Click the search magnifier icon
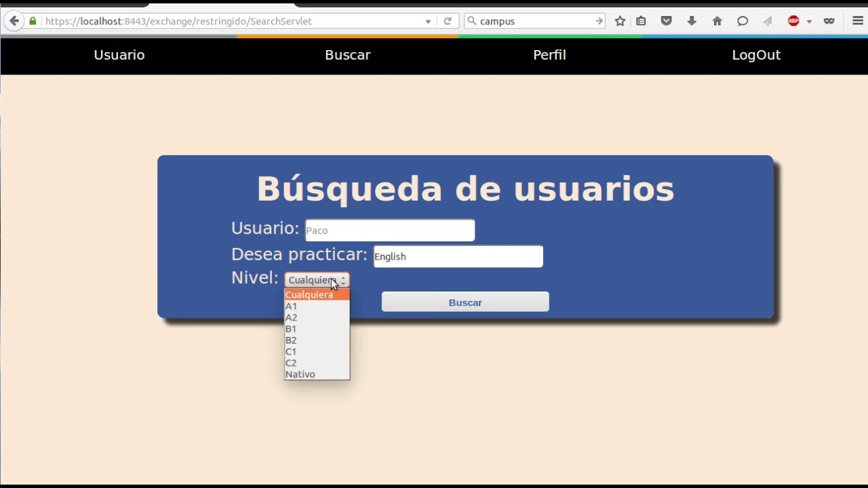Viewport: 868px width, 488px height. click(472, 21)
